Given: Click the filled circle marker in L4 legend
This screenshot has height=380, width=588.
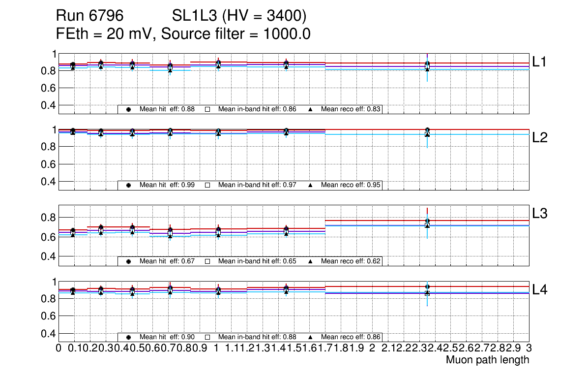Looking at the screenshot, I should (x=128, y=337).
